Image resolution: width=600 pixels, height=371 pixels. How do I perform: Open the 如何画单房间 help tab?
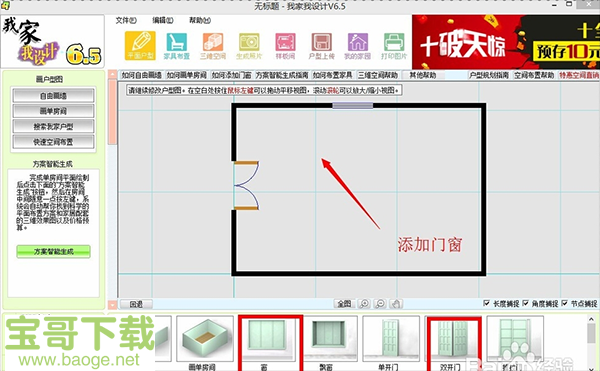(x=187, y=75)
